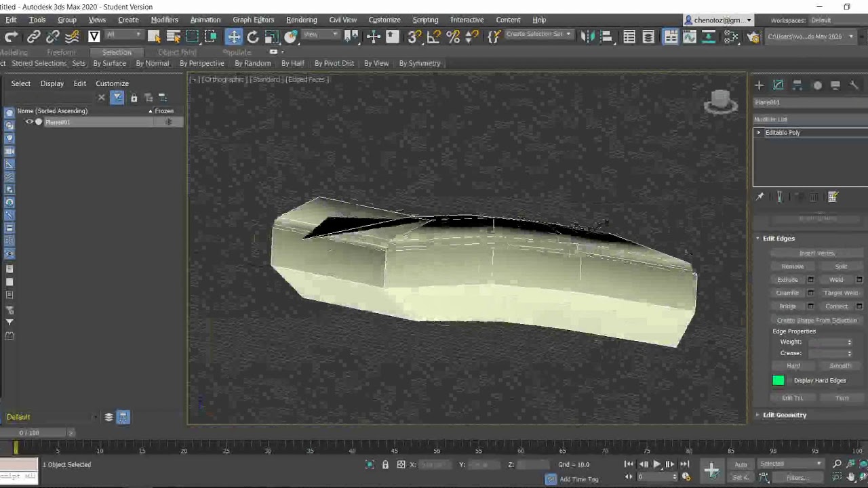Toggle Auto Key mode
The height and width of the screenshot is (488, 868).
click(x=741, y=464)
